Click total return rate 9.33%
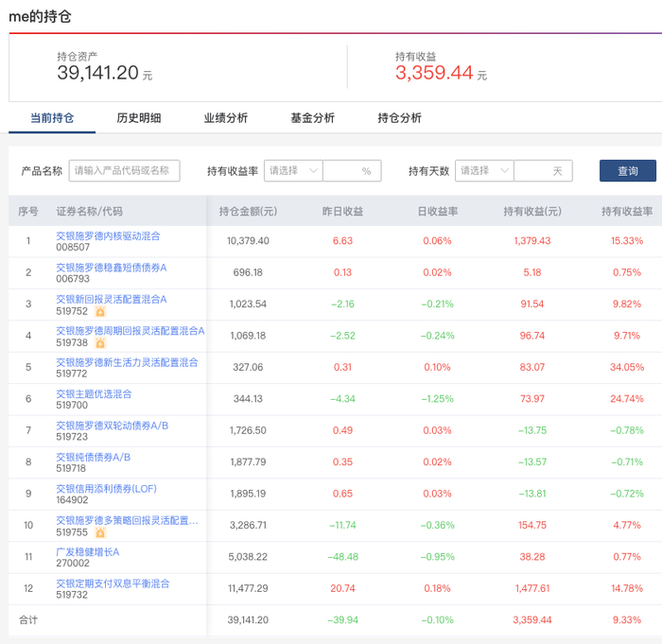 tap(627, 620)
